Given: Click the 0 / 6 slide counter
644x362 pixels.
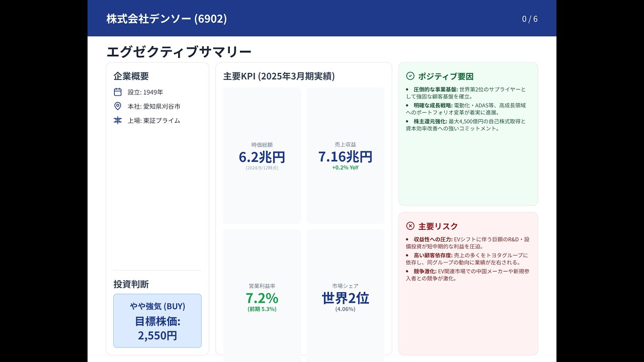Looking at the screenshot, I should (529, 19).
